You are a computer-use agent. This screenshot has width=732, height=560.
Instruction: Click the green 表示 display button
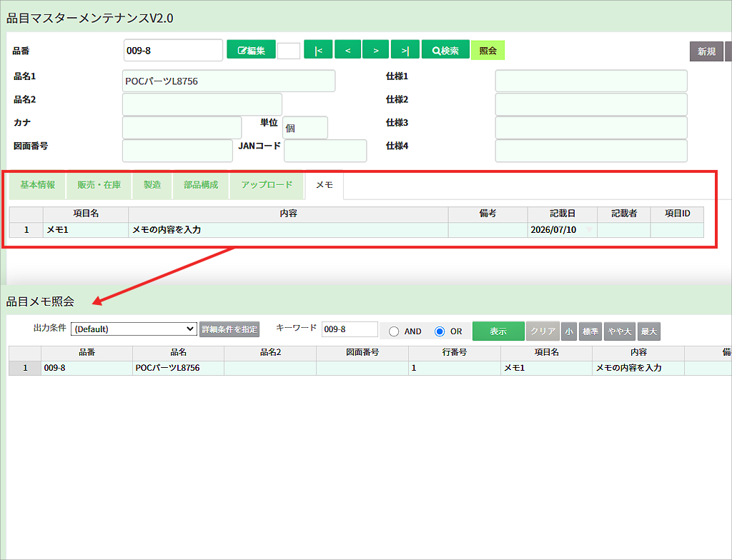coord(498,331)
